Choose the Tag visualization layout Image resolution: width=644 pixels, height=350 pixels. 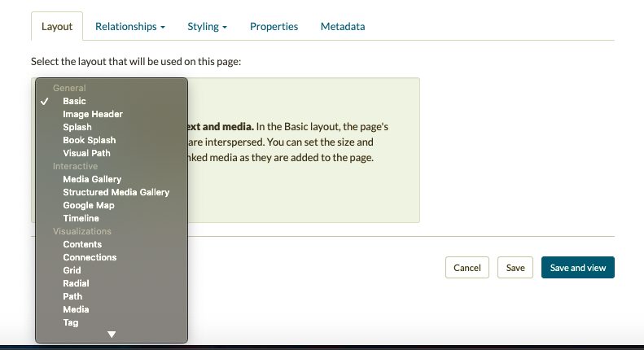click(x=71, y=322)
